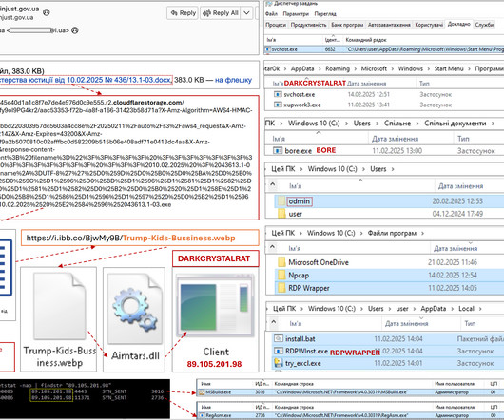
Task: Click the Microsoft OneDrive folder icon
Action: (x=281, y=262)
